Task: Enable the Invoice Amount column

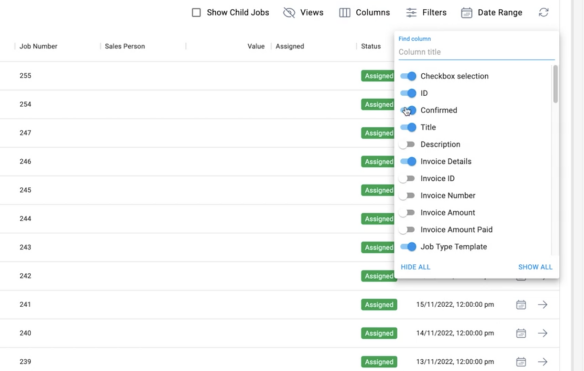Action: coord(407,213)
